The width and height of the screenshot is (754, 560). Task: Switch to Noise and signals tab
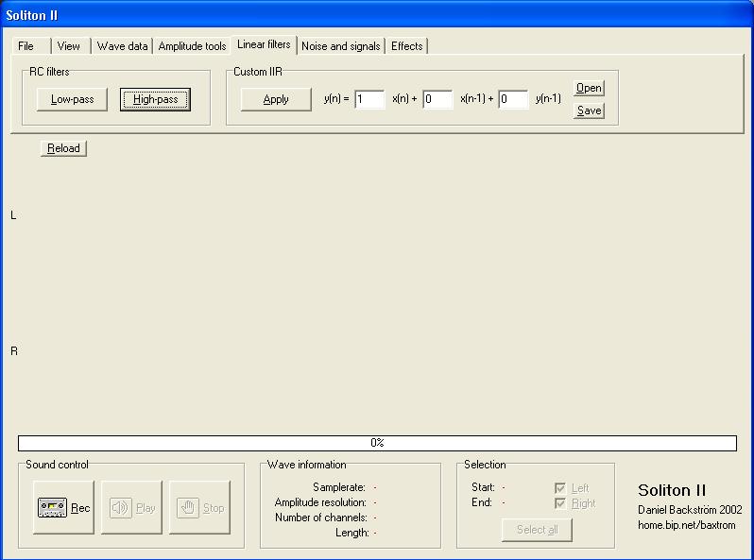click(341, 46)
